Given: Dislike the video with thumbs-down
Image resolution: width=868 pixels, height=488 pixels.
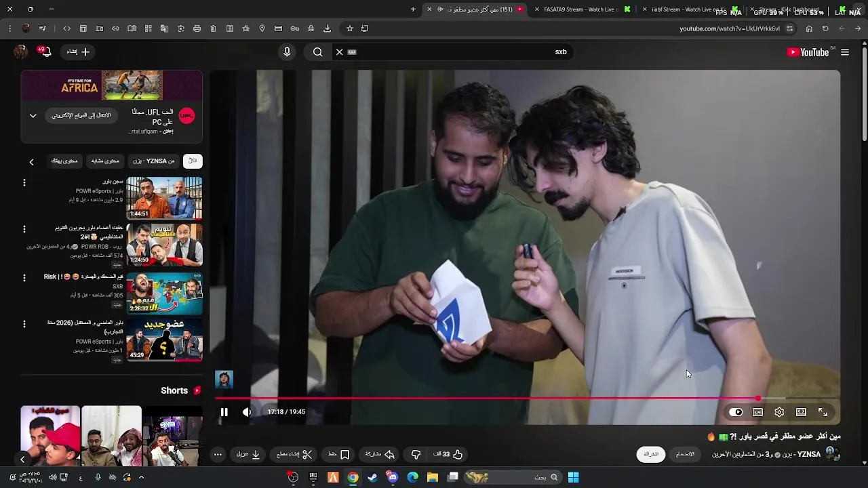Looking at the screenshot, I should pyautogui.click(x=416, y=454).
